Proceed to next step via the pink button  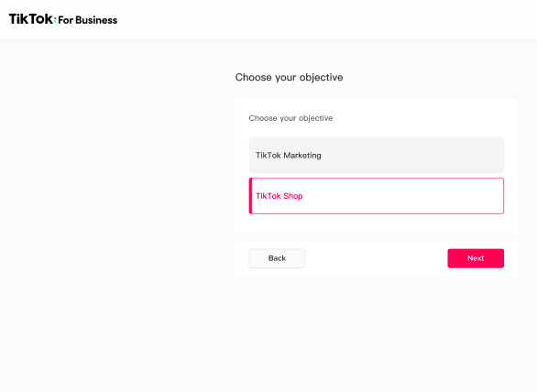tap(476, 258)
